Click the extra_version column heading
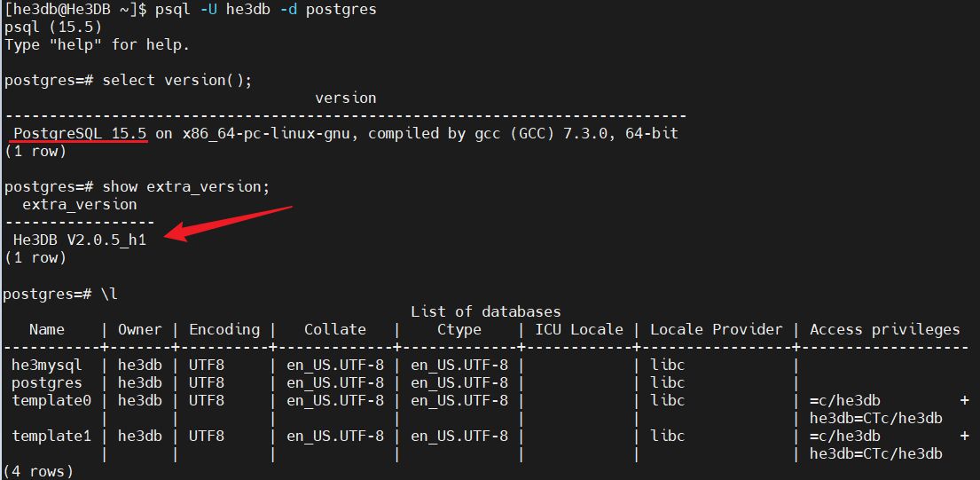 (79, 205)
